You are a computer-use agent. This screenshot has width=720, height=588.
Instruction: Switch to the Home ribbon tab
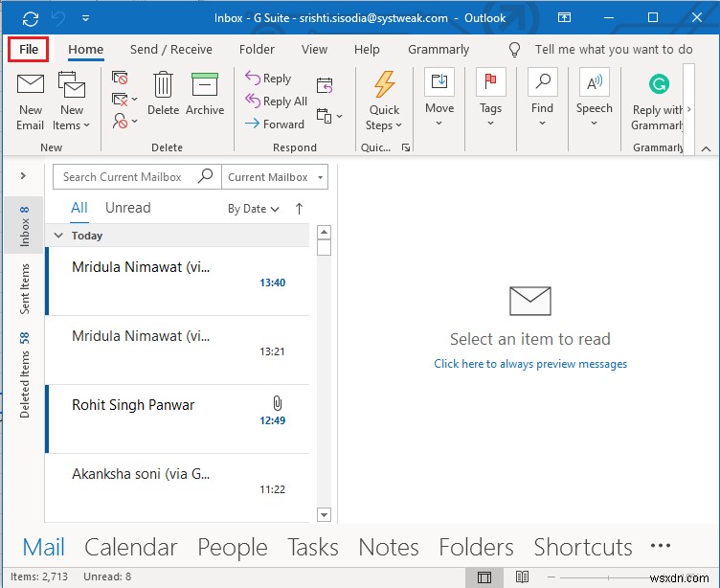click(x=86, y=49)
